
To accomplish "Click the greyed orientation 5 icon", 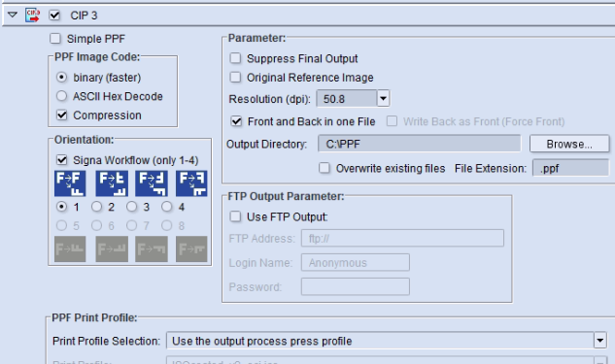I will 70,248.
